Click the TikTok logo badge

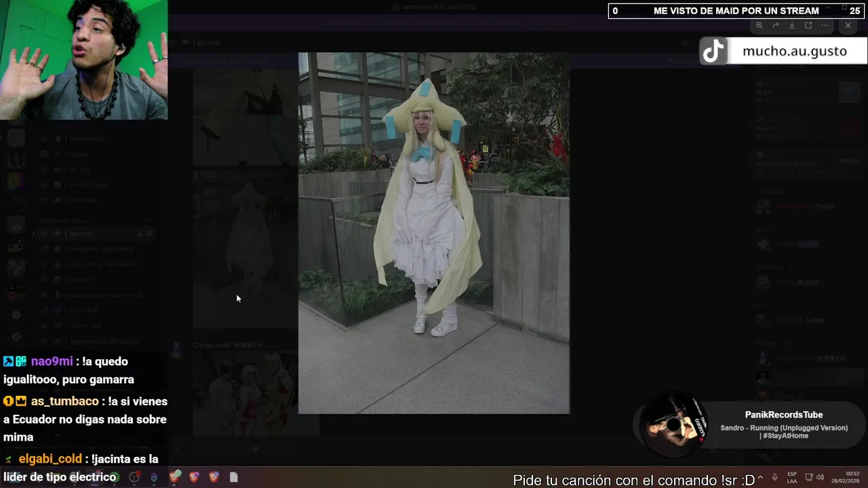pyautogui.click(x=713, y=52)
